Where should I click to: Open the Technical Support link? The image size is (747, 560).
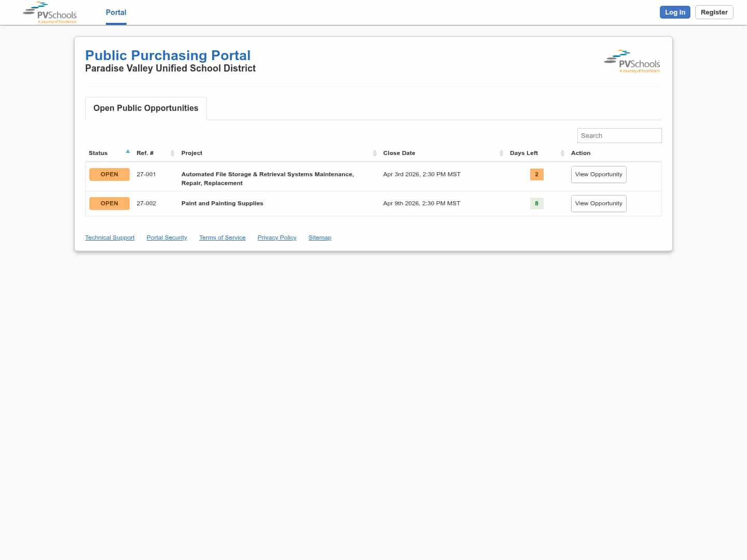tap(109, 237)
